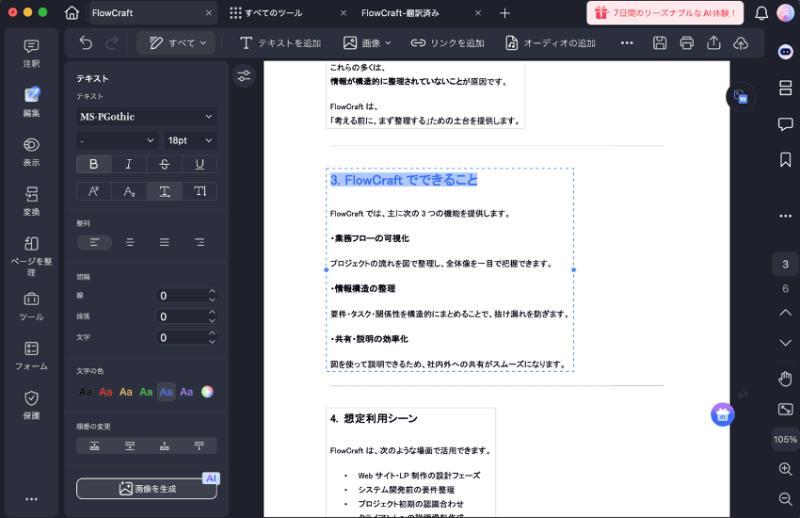Open the comments panel on right
This screenshot has width=800, height=518.
785,124
